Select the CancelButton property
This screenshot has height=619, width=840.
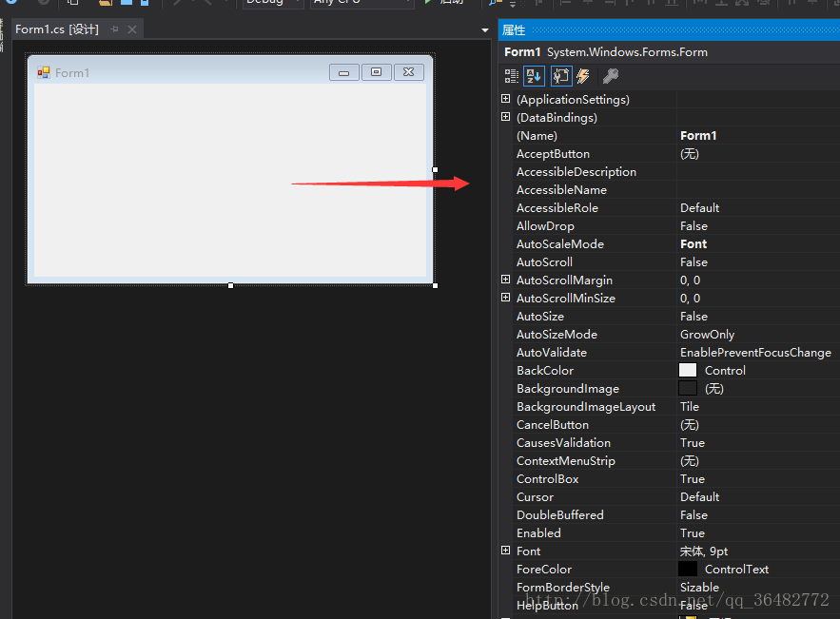pos(553,425)
